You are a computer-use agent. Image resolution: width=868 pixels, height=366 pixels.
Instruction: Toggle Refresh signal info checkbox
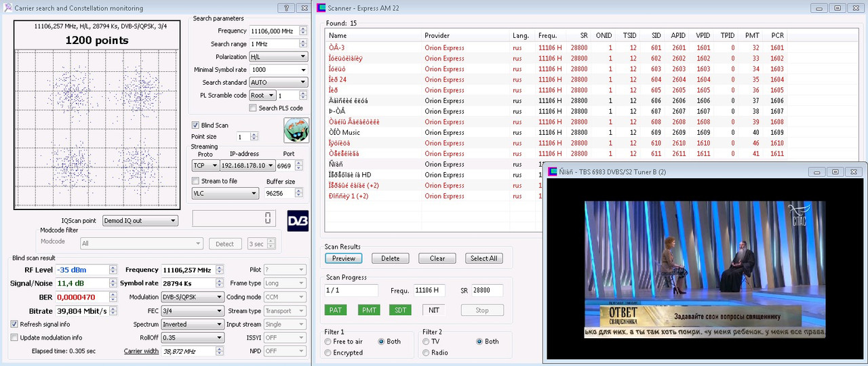coord(14,324)
